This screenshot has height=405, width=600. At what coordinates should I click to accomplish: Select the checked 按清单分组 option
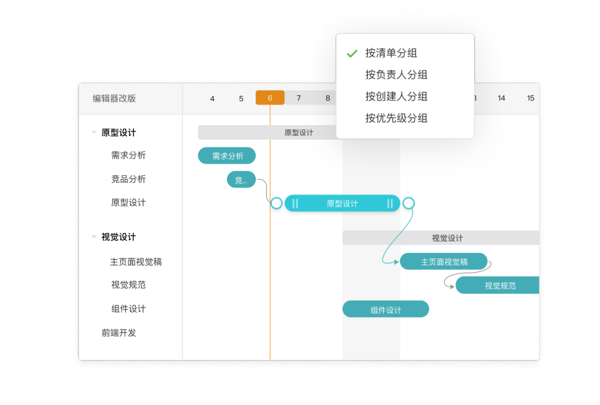391,53
